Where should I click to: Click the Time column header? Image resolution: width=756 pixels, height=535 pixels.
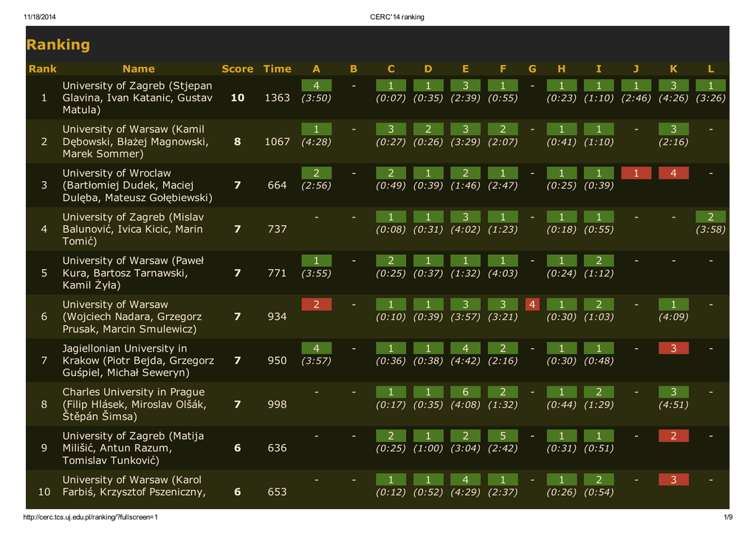277,69
